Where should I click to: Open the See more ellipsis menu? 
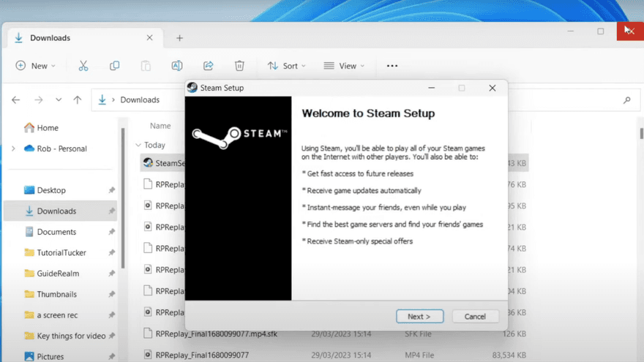tap(392, 66)
